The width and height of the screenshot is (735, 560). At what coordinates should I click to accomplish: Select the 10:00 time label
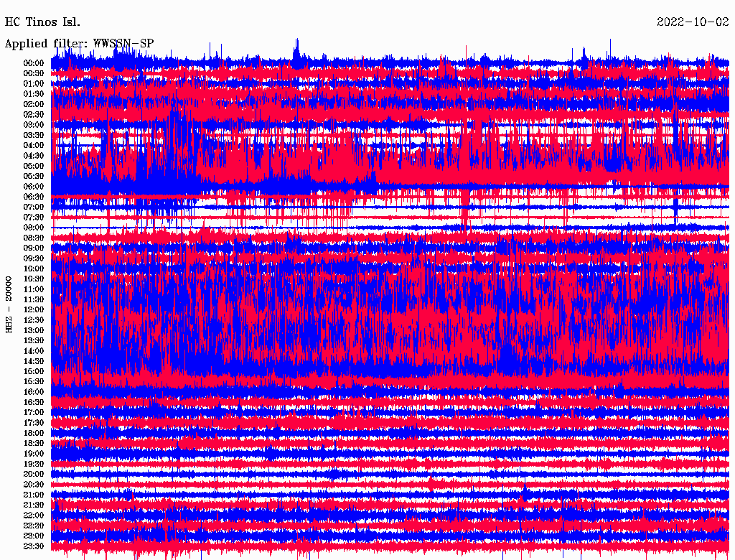[34, 269]
